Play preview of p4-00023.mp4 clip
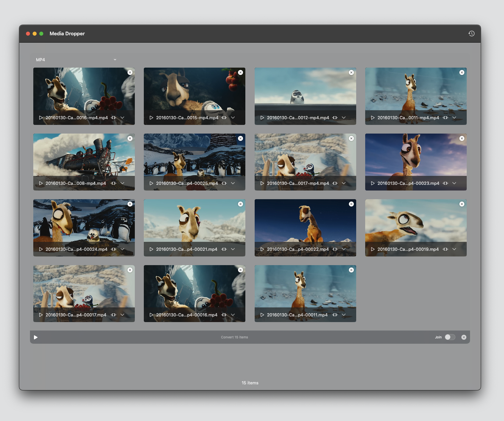 coord(373,183)
